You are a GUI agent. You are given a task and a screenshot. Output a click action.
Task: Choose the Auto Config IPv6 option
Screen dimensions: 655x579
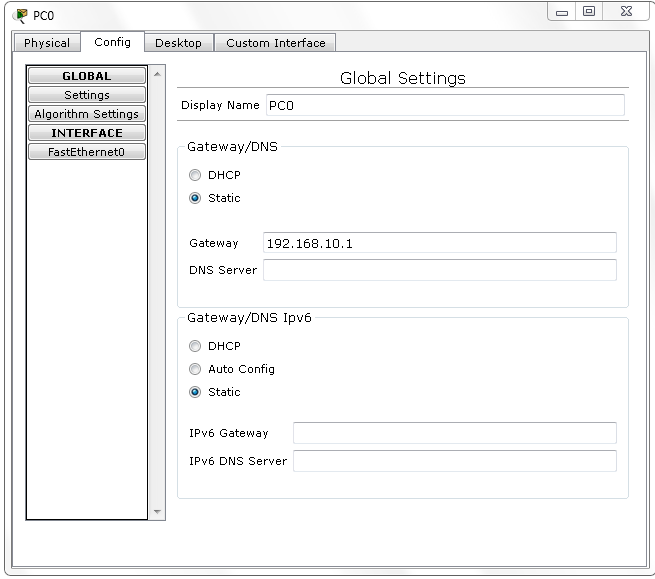click(196, 369)
